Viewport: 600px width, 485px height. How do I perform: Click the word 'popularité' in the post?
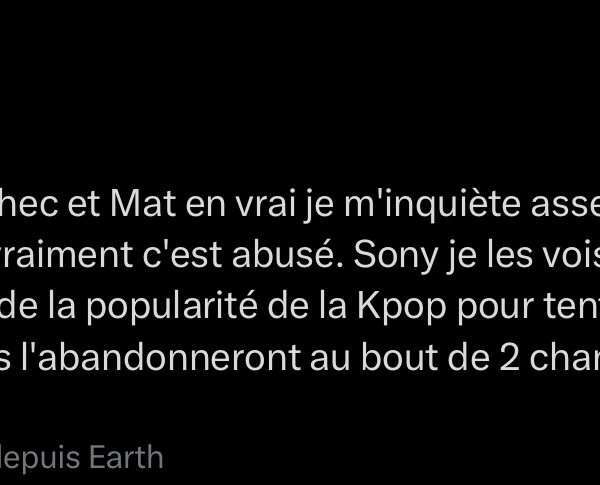click(x=172, y=307)
